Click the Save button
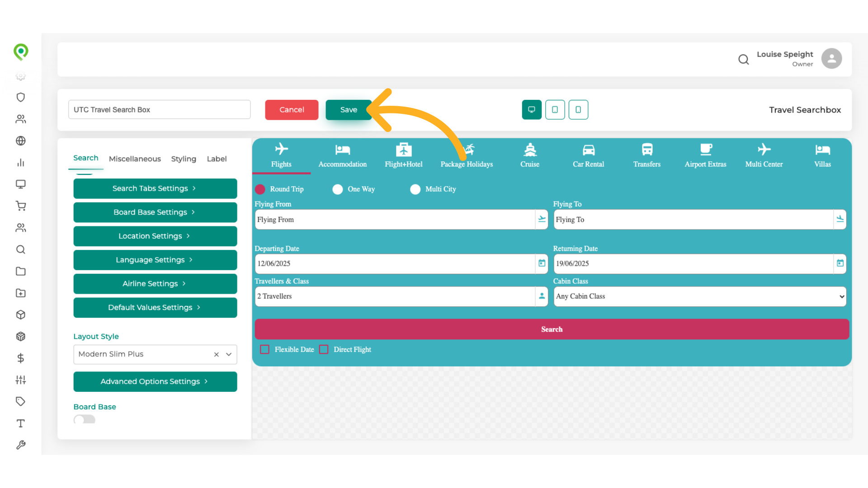The height and width of the screenshot is (488, 868). tap(348, 110)
